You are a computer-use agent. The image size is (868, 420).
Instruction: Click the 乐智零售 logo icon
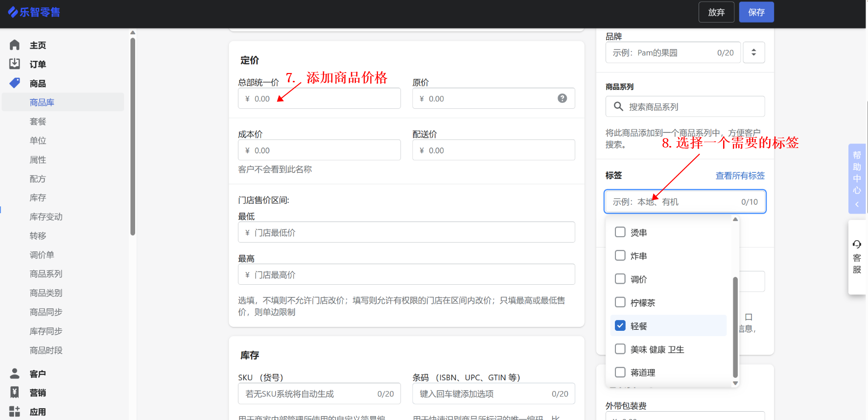pos(13,12)
